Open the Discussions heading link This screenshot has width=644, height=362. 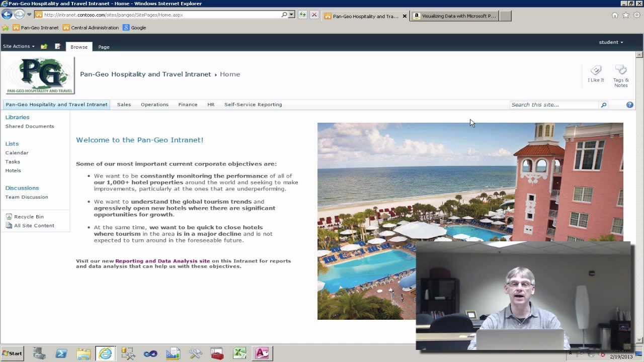pyautogui.click(x=22, y=188)
